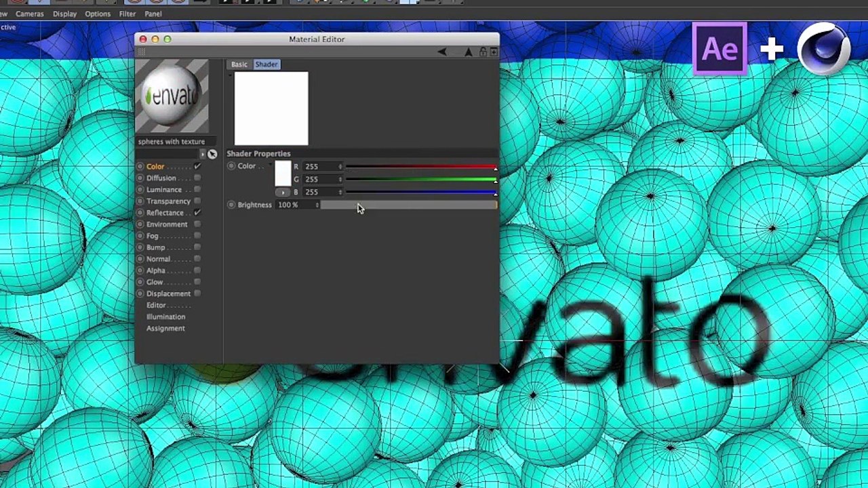
Task: Click keyframe dot next to Diffusion channel
Action: click(x=140, y=178)
